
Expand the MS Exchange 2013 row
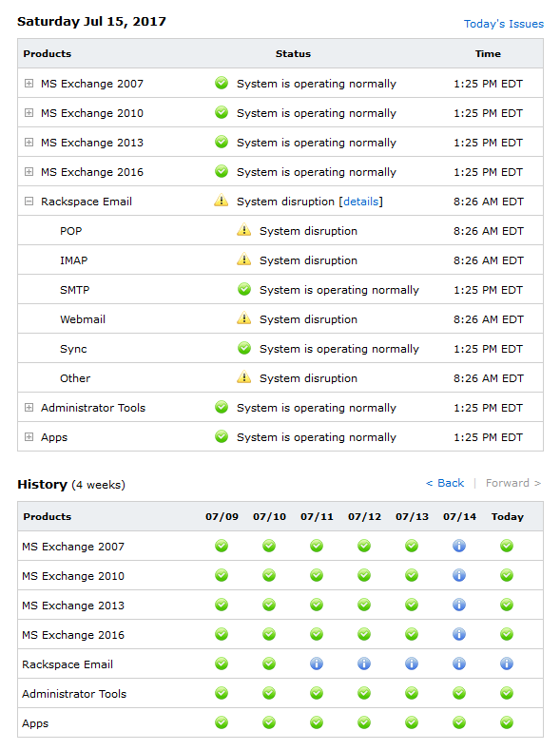click(29, 143)
